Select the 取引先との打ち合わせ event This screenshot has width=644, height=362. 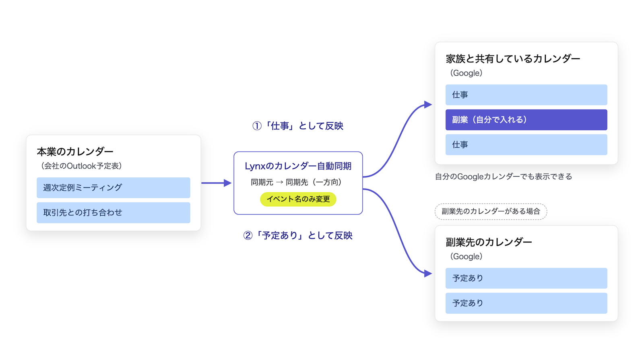pos(113,212)
